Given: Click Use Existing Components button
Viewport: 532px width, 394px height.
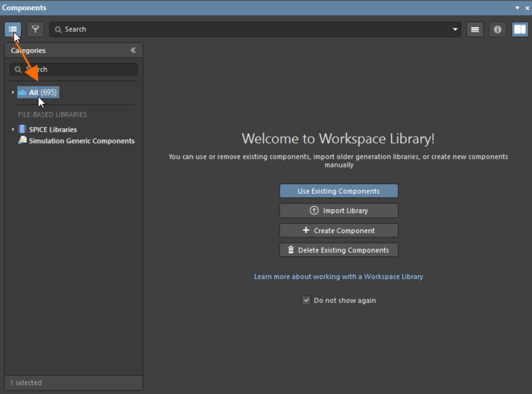Looking at the screenshot, I should (x=339, y=191).
